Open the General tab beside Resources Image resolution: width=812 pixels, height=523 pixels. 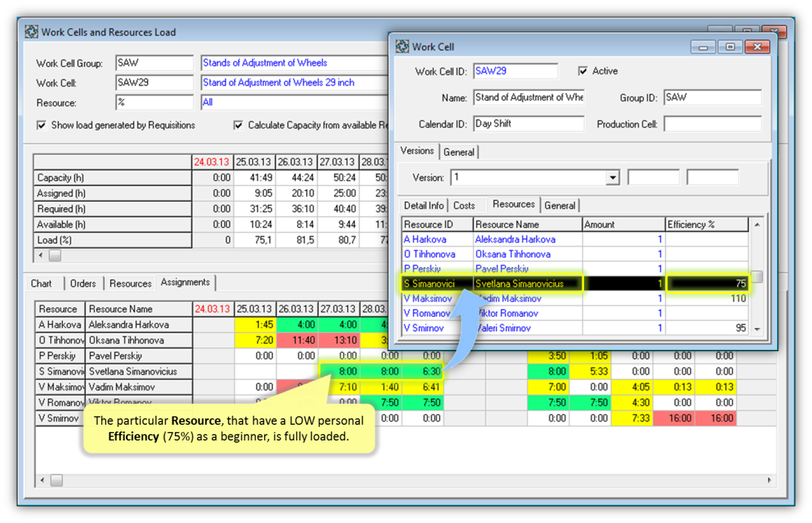[x=560, y=206]
